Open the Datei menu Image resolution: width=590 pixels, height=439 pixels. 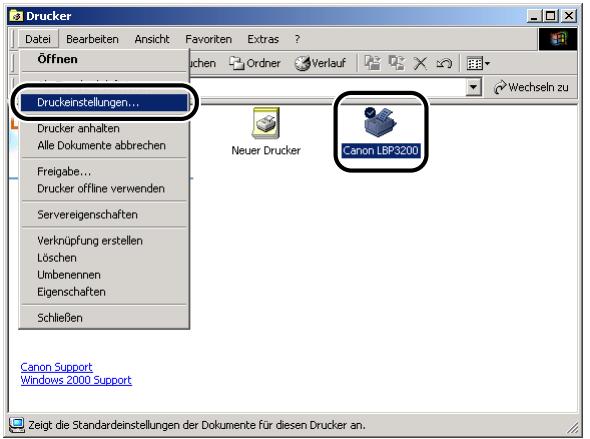38,39
